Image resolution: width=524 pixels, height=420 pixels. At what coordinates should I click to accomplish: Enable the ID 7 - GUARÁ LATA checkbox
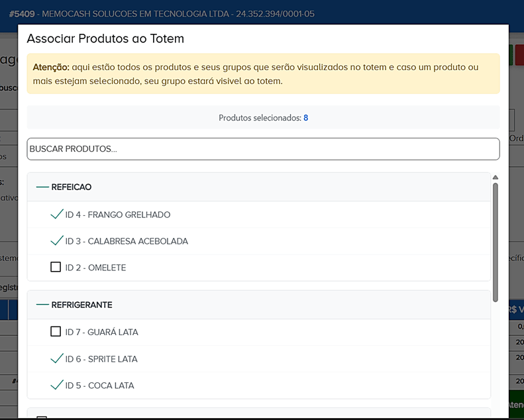(x=56, y=332)
